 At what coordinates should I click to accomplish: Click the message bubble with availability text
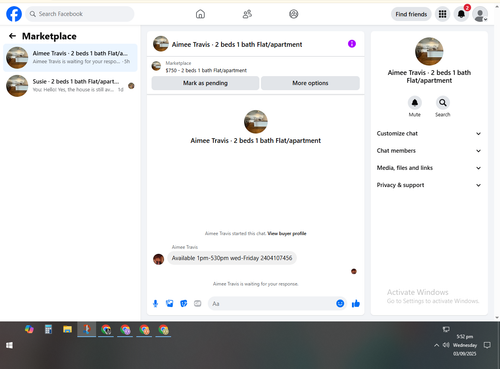pos(232,258)
